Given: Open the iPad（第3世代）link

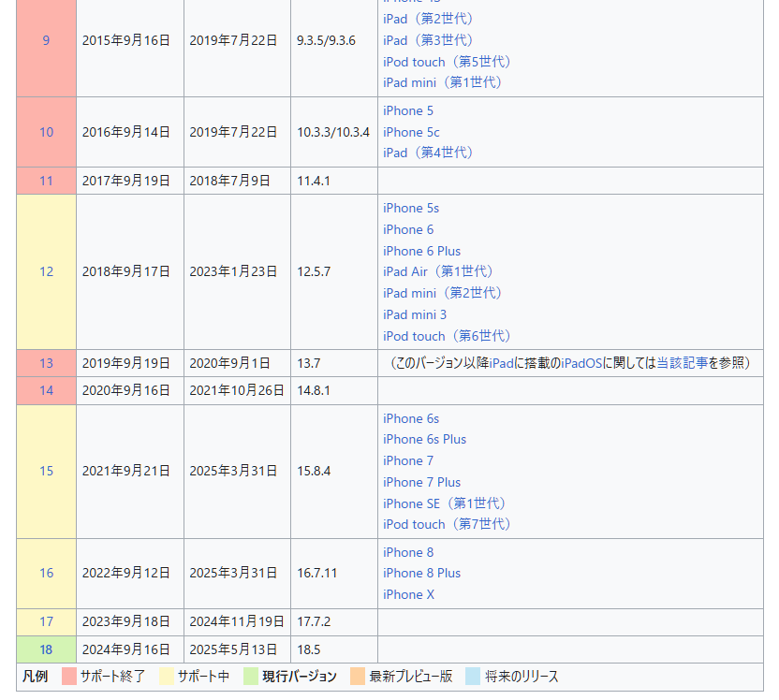Looking at the screenshot, I should click(x=428, y=40).
